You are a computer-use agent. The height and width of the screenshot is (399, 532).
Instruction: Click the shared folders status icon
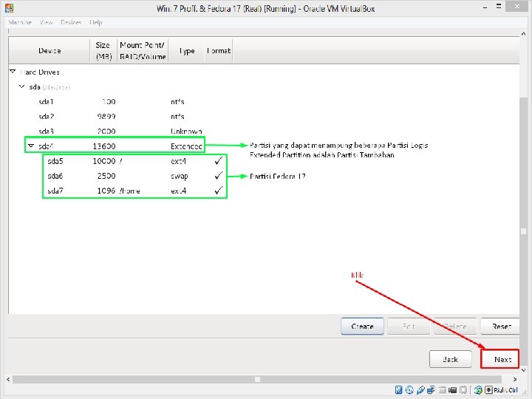(x=442, y=390)
